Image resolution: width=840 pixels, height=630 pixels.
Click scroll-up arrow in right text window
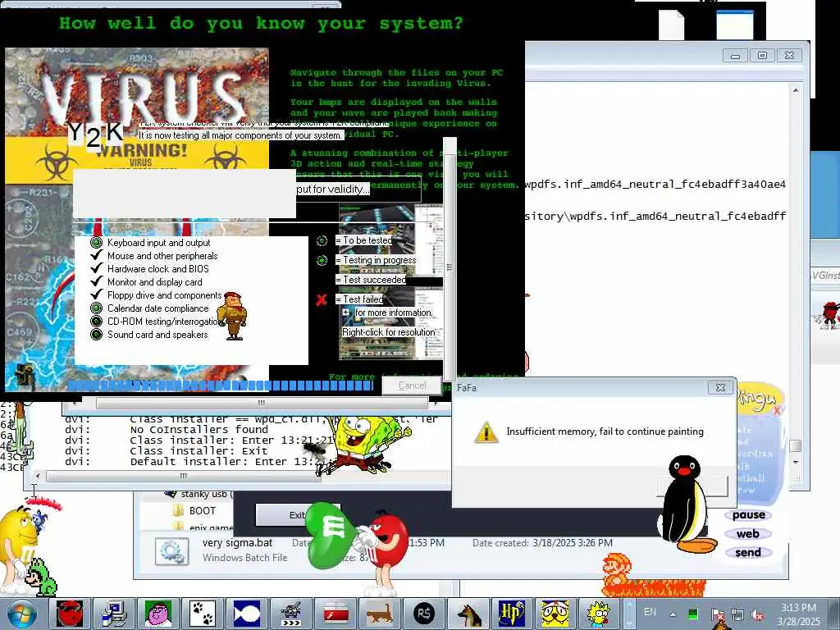pyautogui.click(x=796, y=90)
